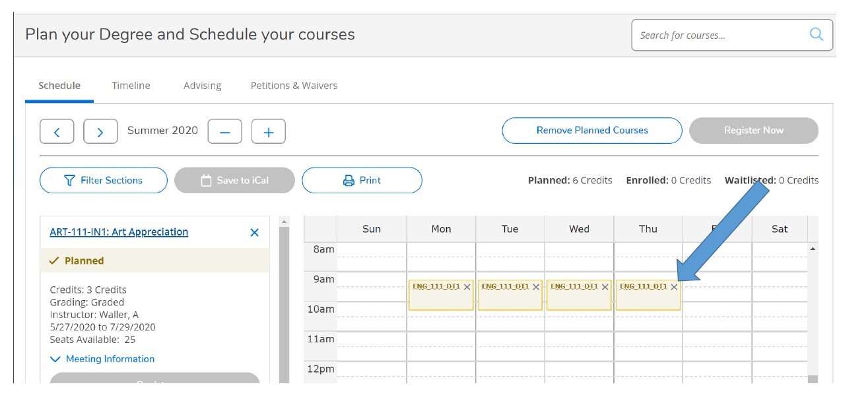Viewport: 868px width, 407px height.
Task: Remove ART-111-IN1 course with X icon
Action: click(x=255, y=232)
